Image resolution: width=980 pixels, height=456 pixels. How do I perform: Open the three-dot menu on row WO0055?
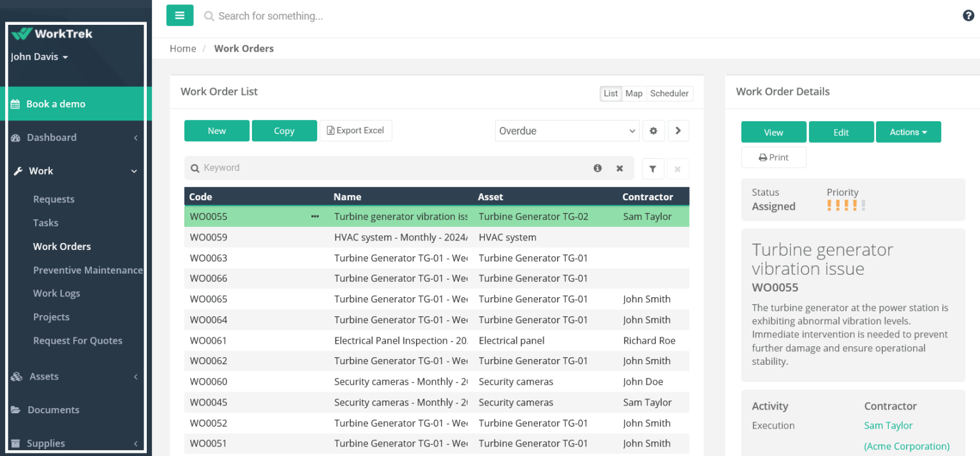tap(315, 217)
